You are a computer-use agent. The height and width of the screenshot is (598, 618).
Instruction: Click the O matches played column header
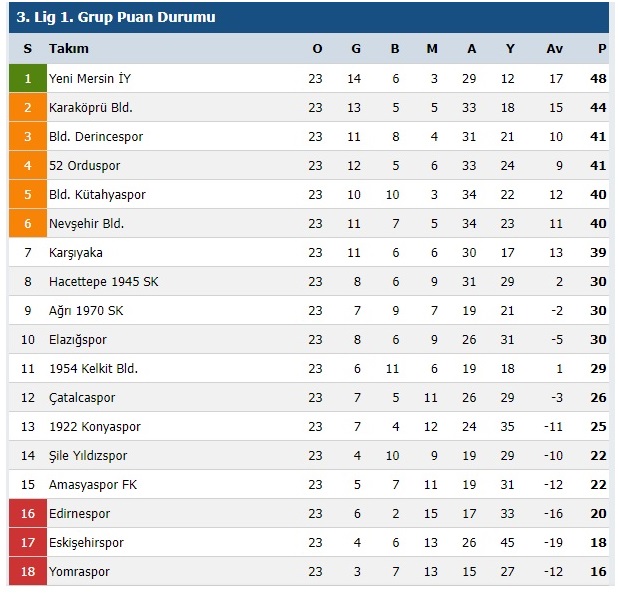tap(317, 49)
